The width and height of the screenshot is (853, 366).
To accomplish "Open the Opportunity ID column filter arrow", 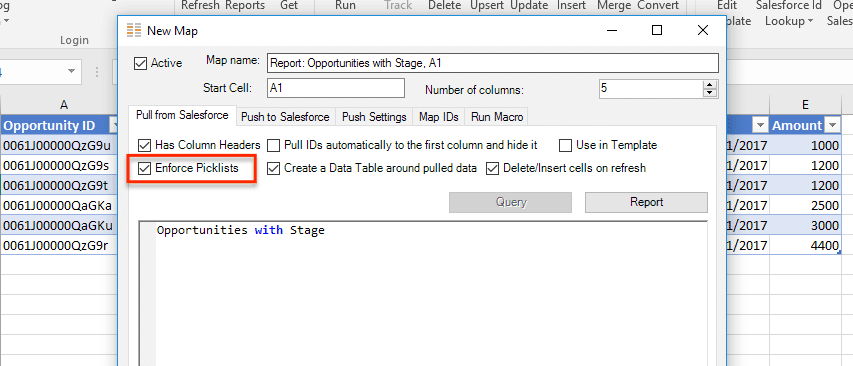I will [x=114, y=126].
